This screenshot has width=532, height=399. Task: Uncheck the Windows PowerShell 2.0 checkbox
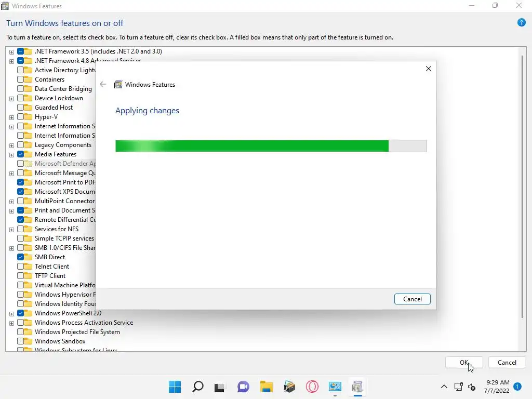(x=20, y=313)
